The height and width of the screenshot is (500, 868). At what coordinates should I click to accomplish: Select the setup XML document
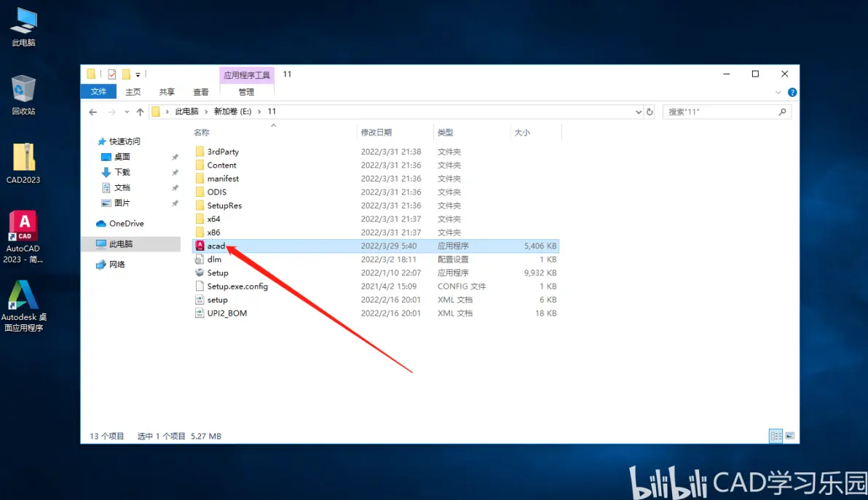(217, 300)
